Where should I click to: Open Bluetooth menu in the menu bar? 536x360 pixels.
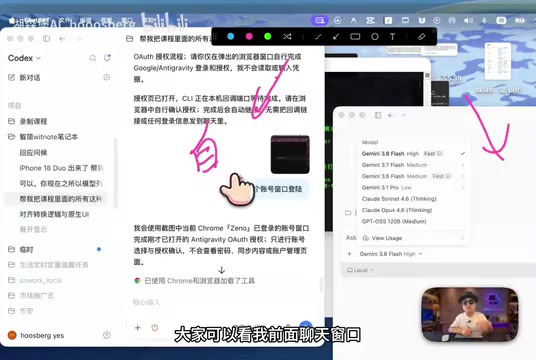(x=484, y=21)
